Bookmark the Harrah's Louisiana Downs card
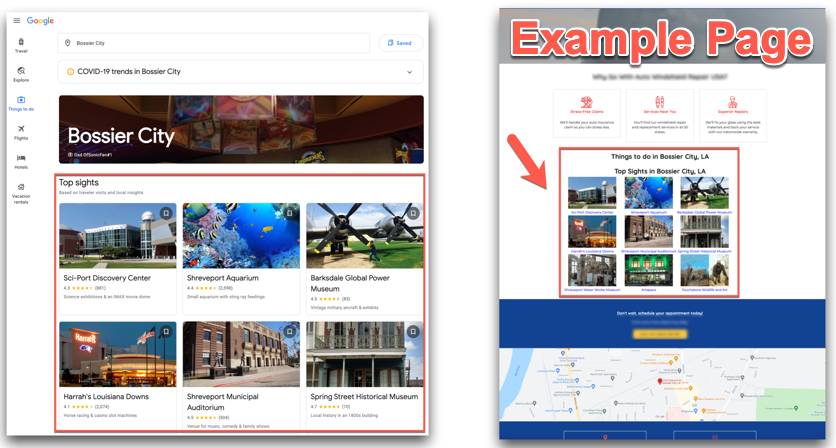Viewport: 836px width, 448px height. [166, 332]
